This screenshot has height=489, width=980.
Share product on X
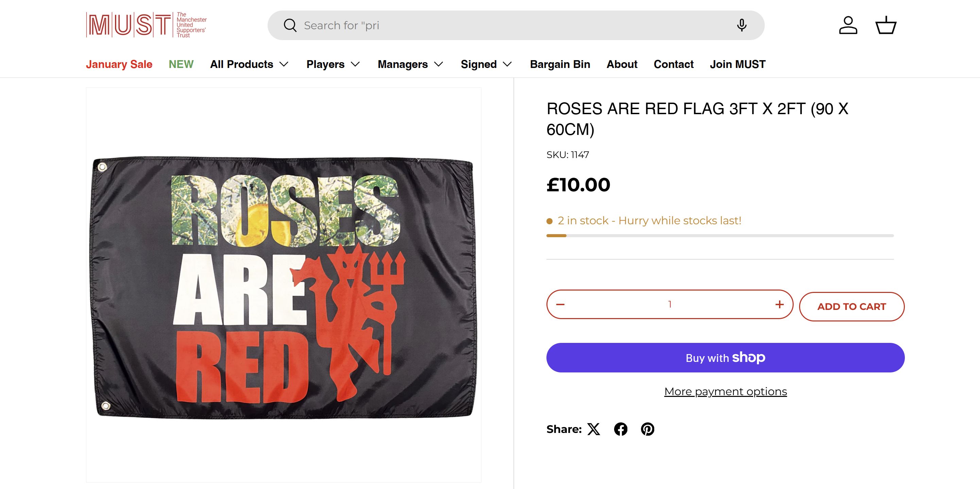tap(593, 429)
